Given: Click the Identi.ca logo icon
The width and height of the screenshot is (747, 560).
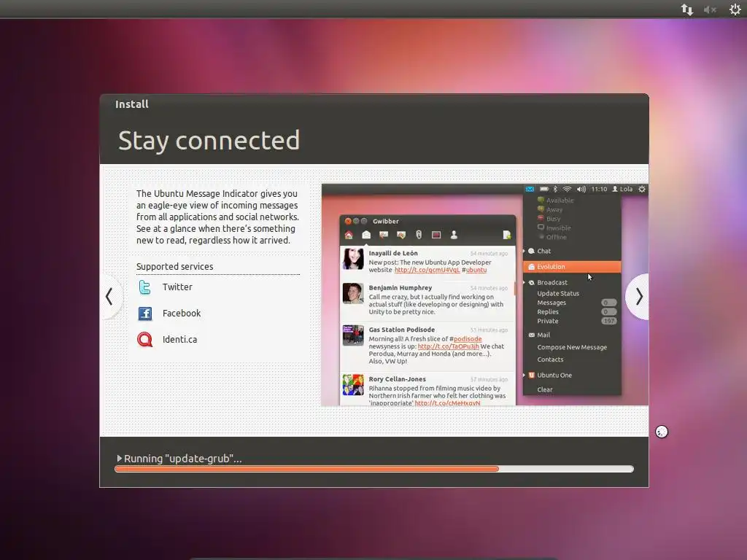Looking at the screenshot, I should (145, 340).
